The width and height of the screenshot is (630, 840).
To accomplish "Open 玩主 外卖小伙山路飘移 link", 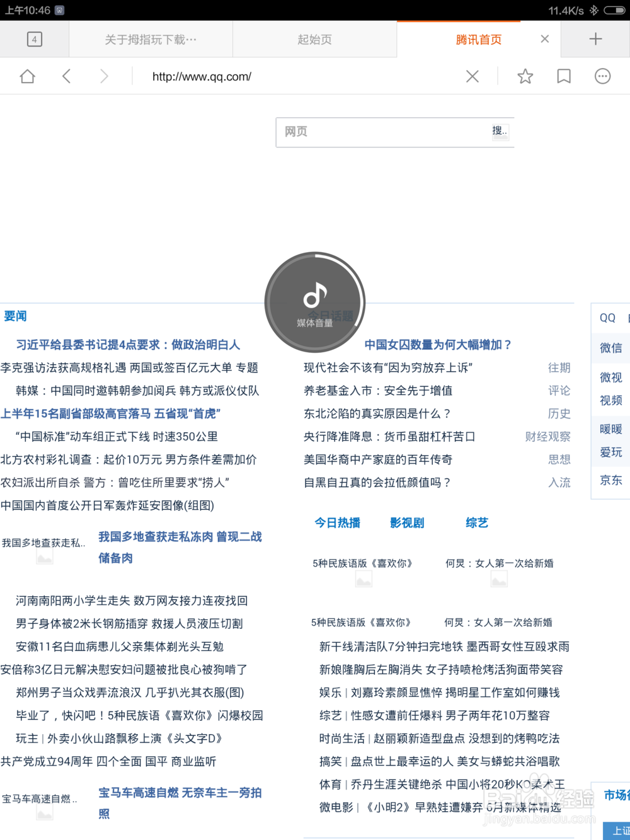I will tap(119, 739).
